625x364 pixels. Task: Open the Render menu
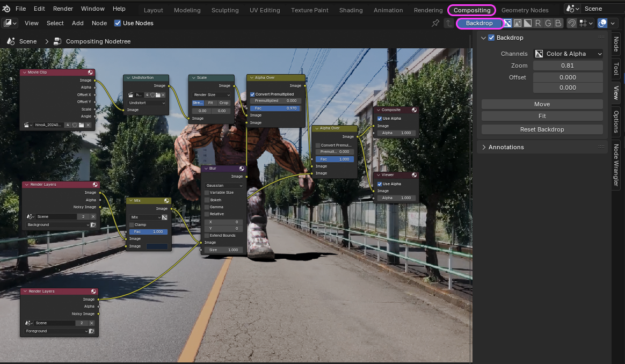click(63, 9)
